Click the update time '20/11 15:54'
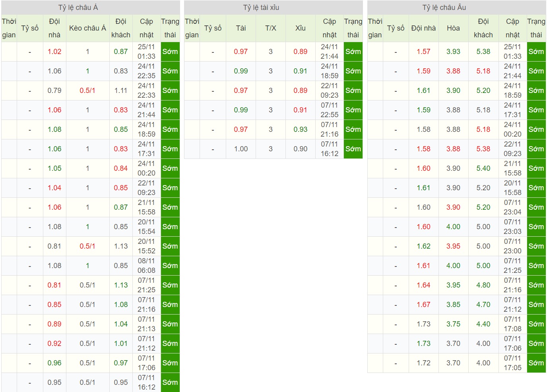Viewport: 547px width, 392px height. pos(146,227)
